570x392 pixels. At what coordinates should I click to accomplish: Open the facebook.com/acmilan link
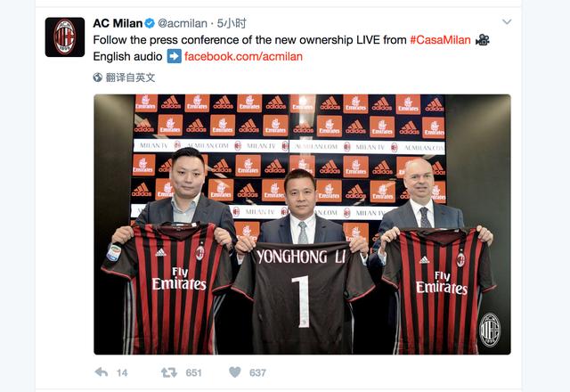[243, 56]
